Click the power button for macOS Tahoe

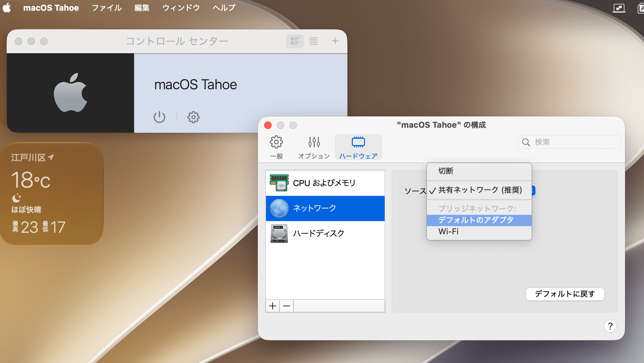coord(159,117)
